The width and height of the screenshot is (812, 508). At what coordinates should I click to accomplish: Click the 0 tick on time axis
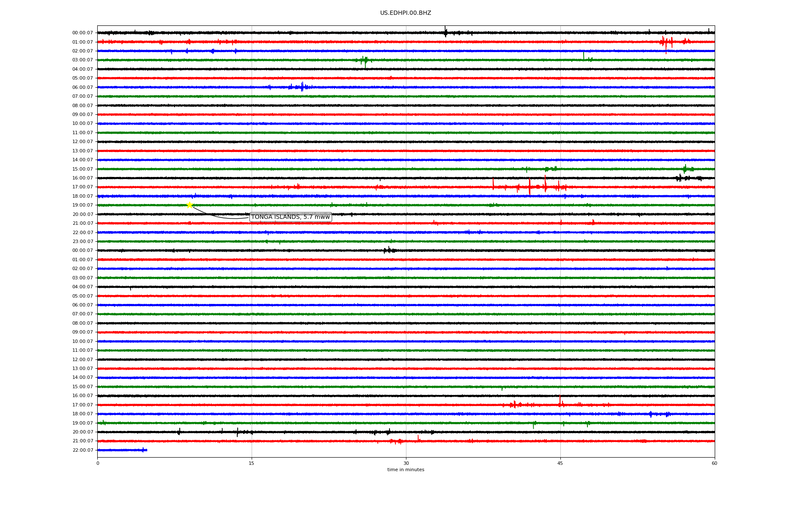coord(98,463)
